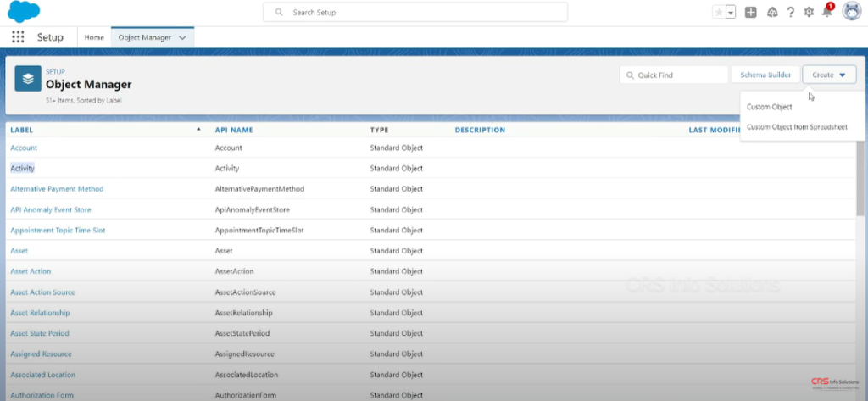The width and height of the screenshot is (868, 401).
Task: Click API name AssetRelationship
Action: click(243, 313)
